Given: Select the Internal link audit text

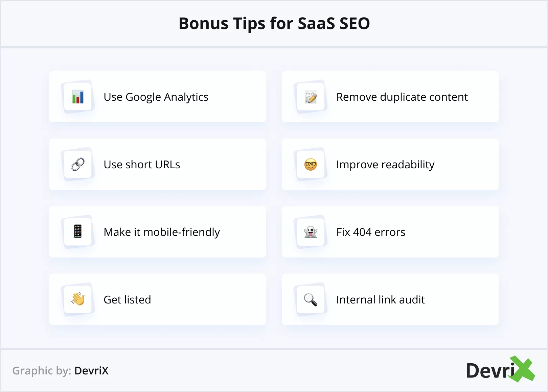Looking at the screenshot, I should pyautogui.click(x=381, y=300).
